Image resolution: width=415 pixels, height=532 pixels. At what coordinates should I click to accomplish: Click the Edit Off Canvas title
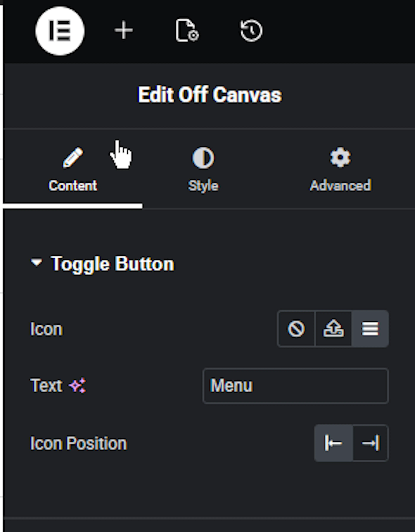tap(210, 95)
